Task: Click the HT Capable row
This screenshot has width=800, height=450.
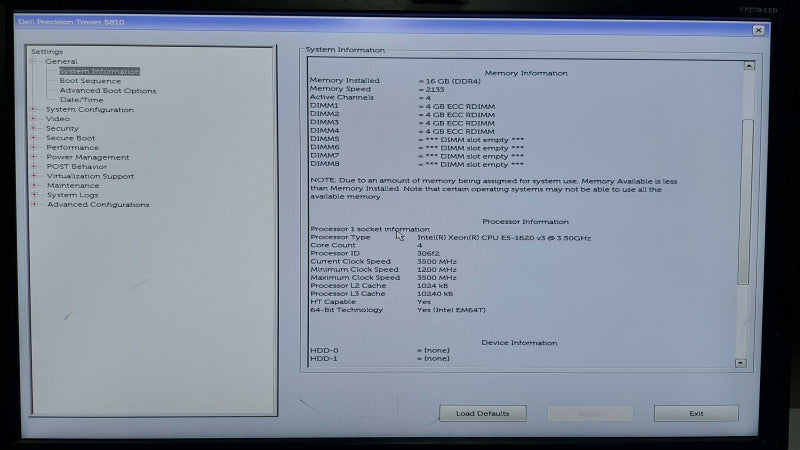Action: [370, 302]
